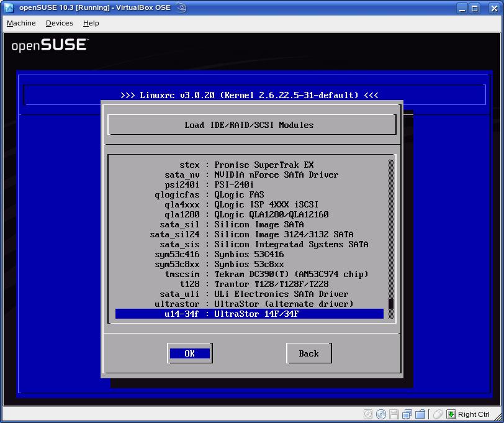Select sata_sis Silicon Integratad Systems SATA
Image resolution: width=504 pixels, height=423 pixels.
point(250,245)
